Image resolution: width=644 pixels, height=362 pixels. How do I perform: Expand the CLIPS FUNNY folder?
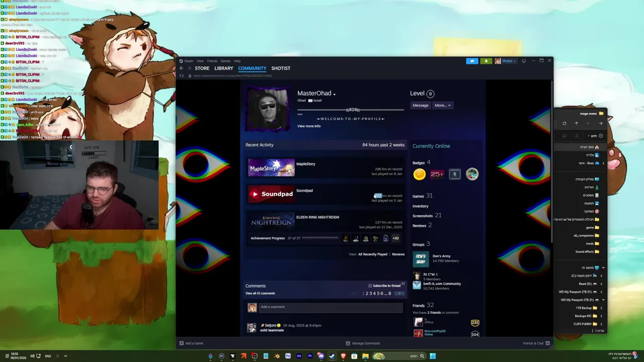601,324
